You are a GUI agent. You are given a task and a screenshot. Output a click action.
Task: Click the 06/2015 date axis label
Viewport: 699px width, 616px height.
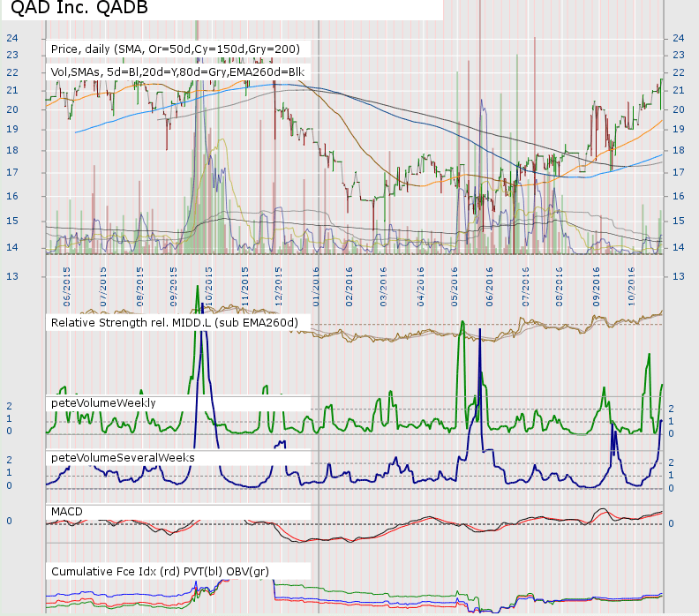pos(67,287)
